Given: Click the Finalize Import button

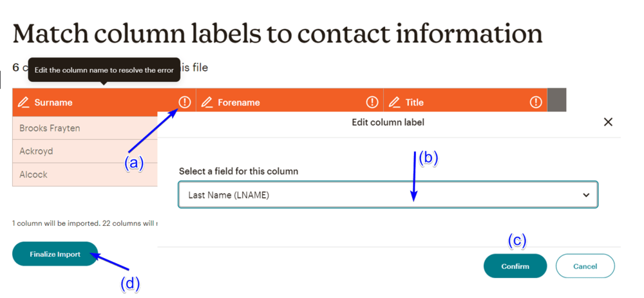Looking at the screenshot, I should coord(55,254).
